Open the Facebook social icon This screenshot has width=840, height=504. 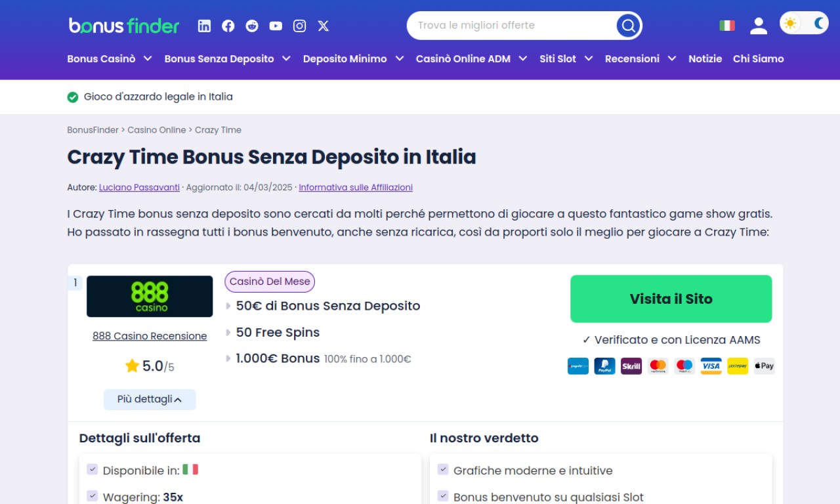point(228,26)
